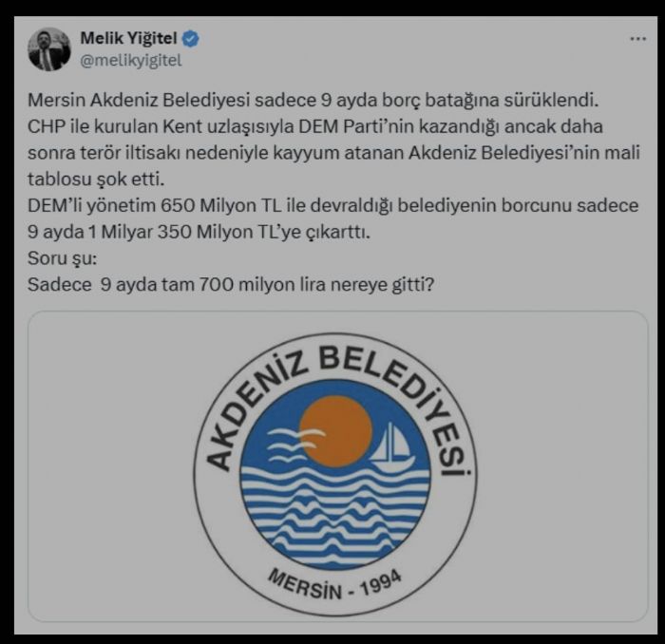Open the @melikyigitel handle link

131,61
